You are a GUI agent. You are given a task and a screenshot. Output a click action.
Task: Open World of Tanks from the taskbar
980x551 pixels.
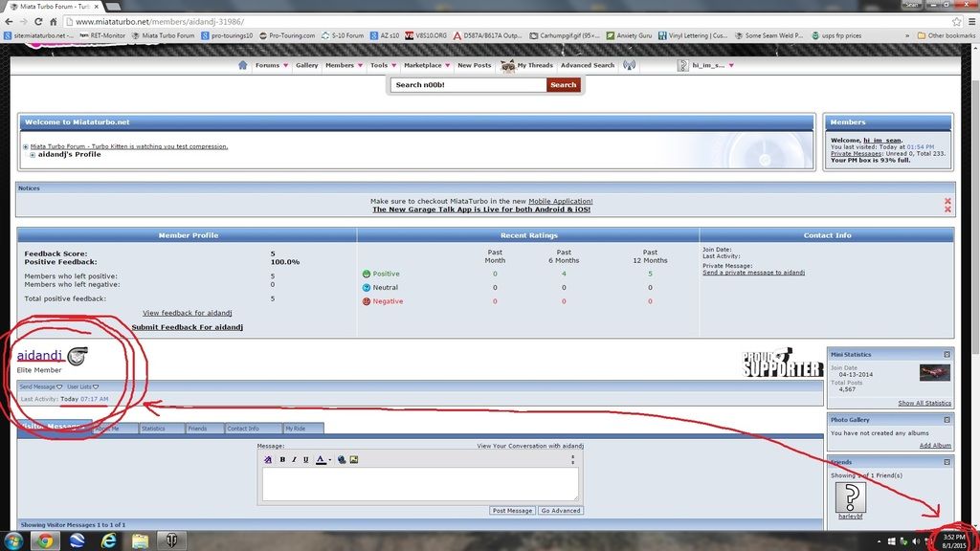point(171,540)
